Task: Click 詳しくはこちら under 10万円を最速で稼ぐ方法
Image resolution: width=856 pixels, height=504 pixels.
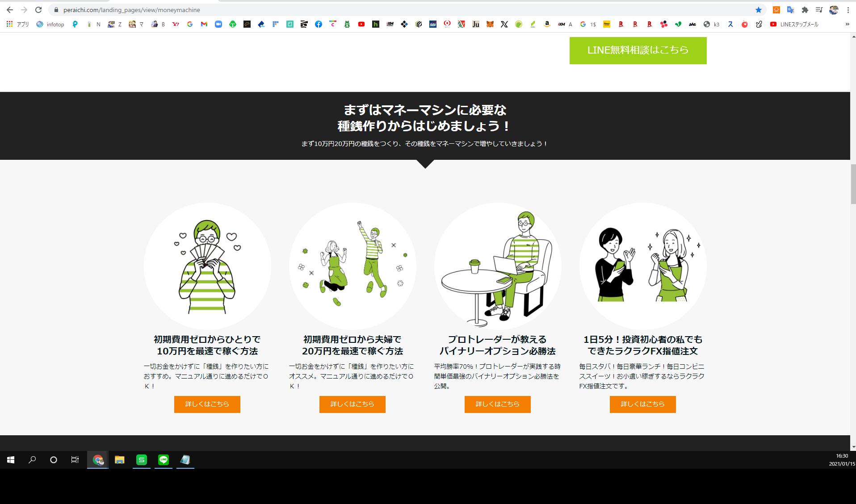Action: point(207,404)
